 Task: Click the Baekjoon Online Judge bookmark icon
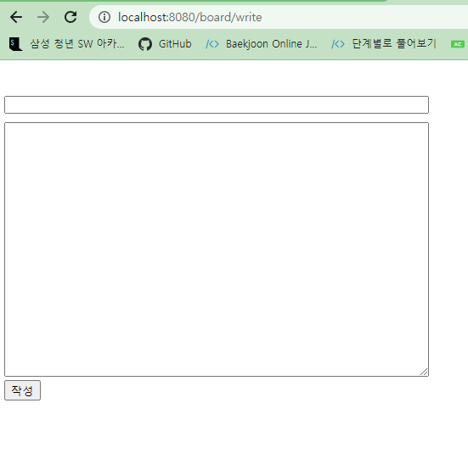coord(212,44)
